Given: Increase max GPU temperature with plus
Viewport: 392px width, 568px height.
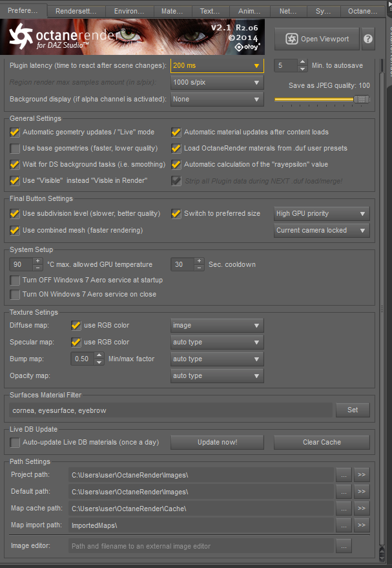Looking at the screenshot, I should pos(37,261).
